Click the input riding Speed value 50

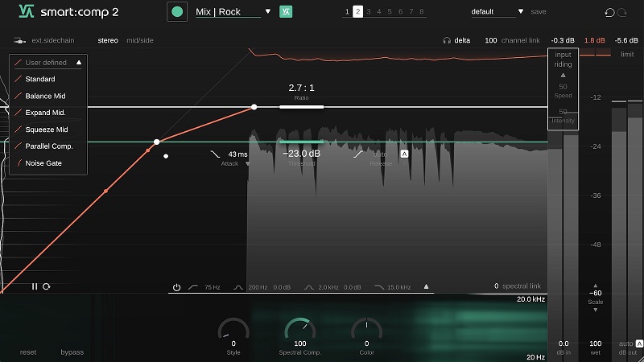click(563, 87)
